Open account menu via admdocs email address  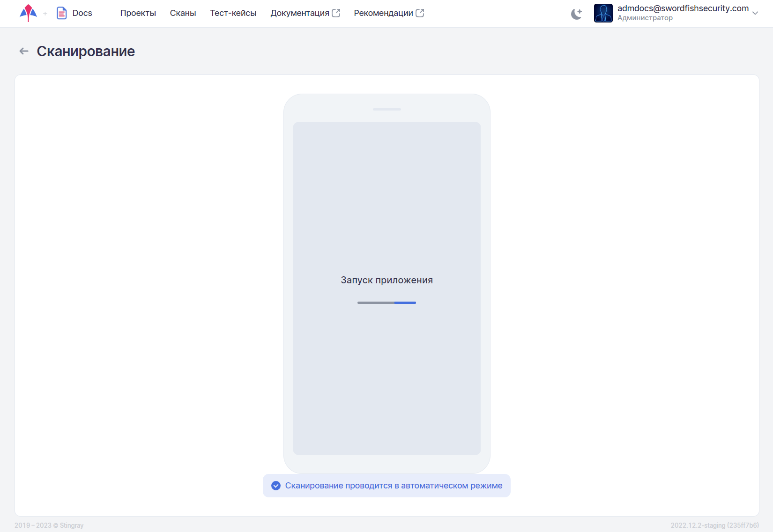click(683, 8)
